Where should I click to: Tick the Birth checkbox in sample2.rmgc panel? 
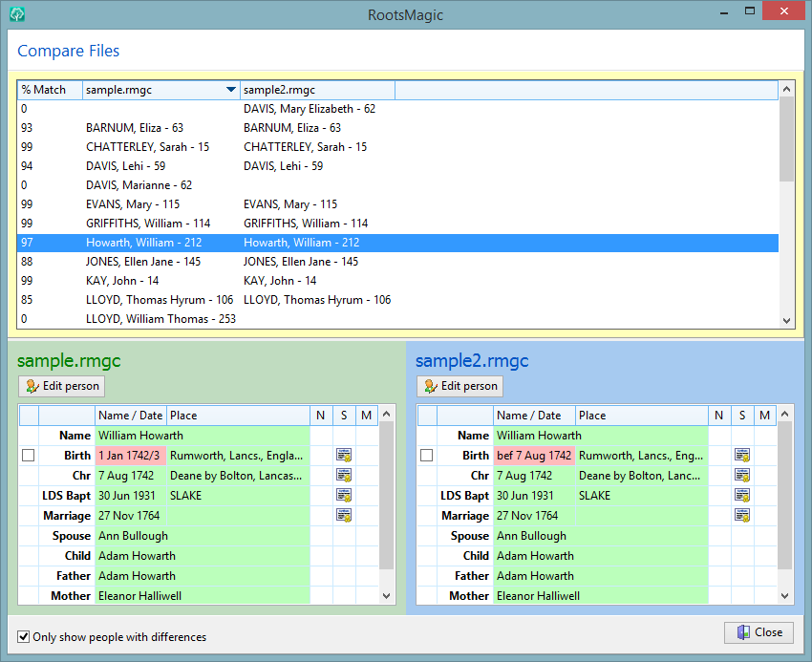point(427,456)
